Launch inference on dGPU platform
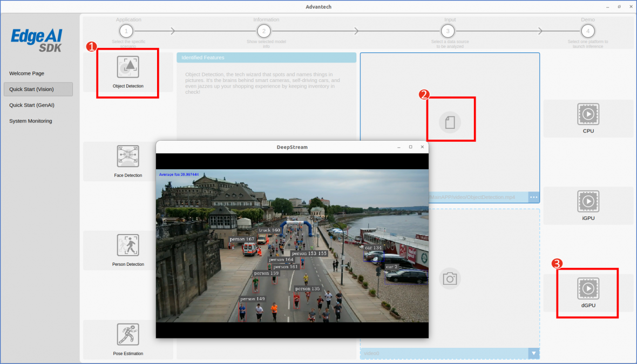The width and height of the screenshot is (637, 364). click(x=588, y=289)
